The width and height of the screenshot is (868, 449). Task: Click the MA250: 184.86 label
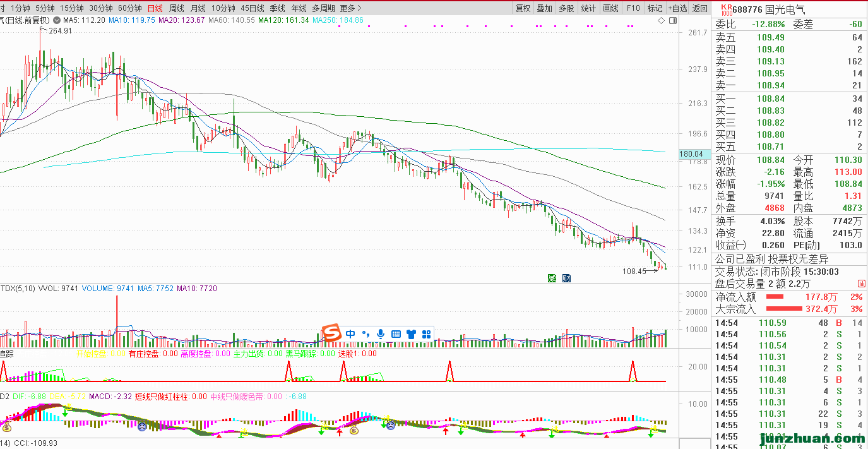[338, 20]
